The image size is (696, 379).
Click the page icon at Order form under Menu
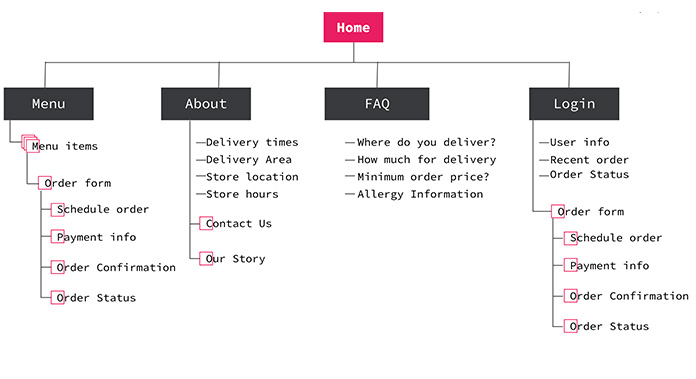pyautogui.click(x=45, y=183)
